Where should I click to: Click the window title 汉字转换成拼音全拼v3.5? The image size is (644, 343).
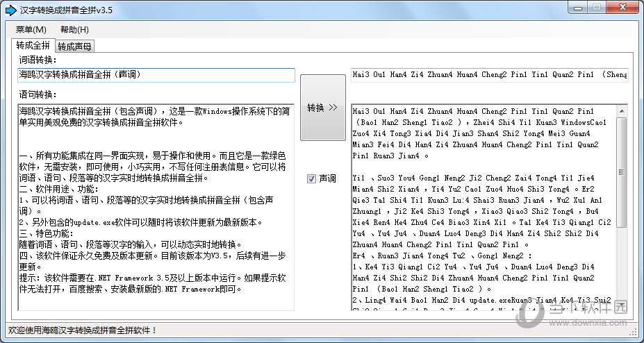(66, 10)
